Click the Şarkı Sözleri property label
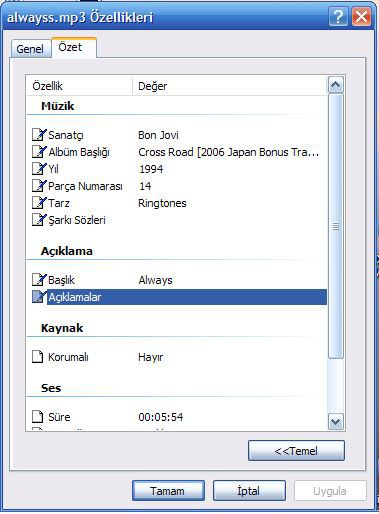The height and width of the screenshot is (514, 379). [x=77, y=220]
